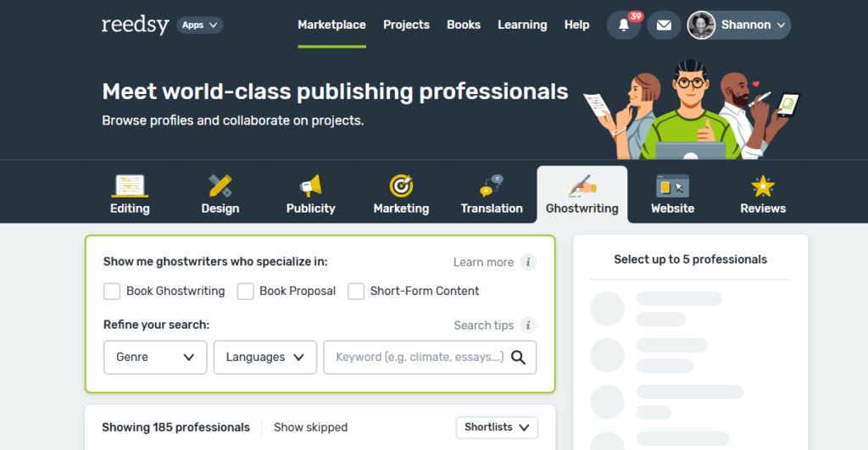Select the Marketing target icon
The height and width of the screenshot is (450, 868).
pyautogui.click(x=401, y=186)
